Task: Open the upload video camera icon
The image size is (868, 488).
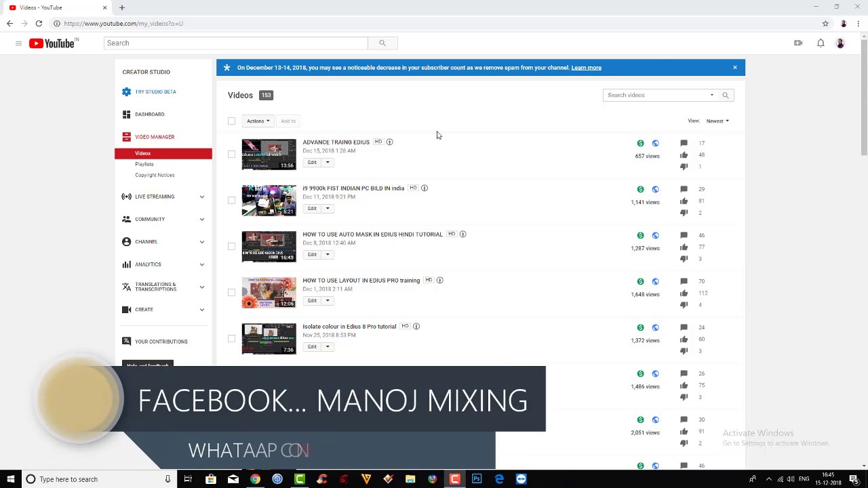Action: 798,43
